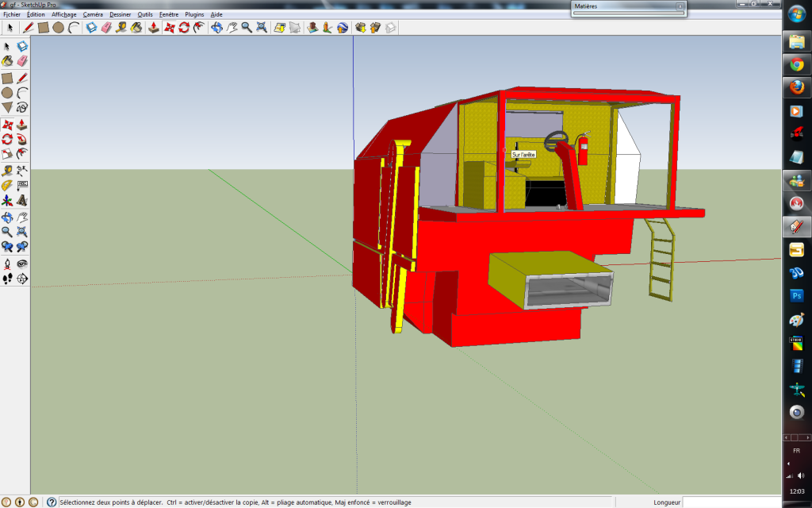Preview the model in Google Earth

click(x=343, y=28)
